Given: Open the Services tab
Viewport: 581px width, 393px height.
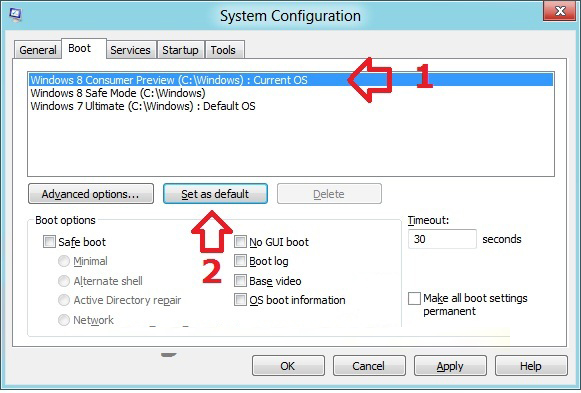Looking at the screenshot, I should (x=130, y=50).
